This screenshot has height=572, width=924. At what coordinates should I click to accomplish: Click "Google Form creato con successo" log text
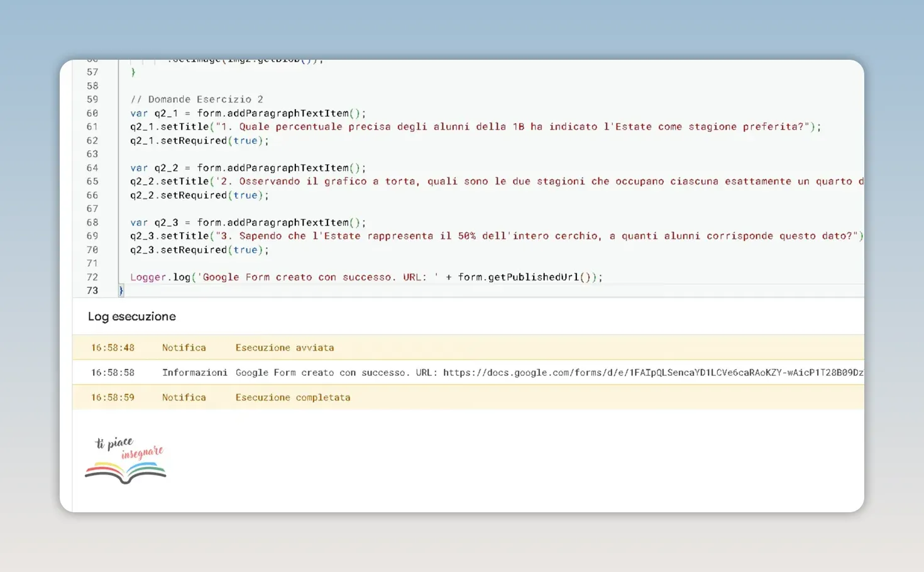point(322,372)
